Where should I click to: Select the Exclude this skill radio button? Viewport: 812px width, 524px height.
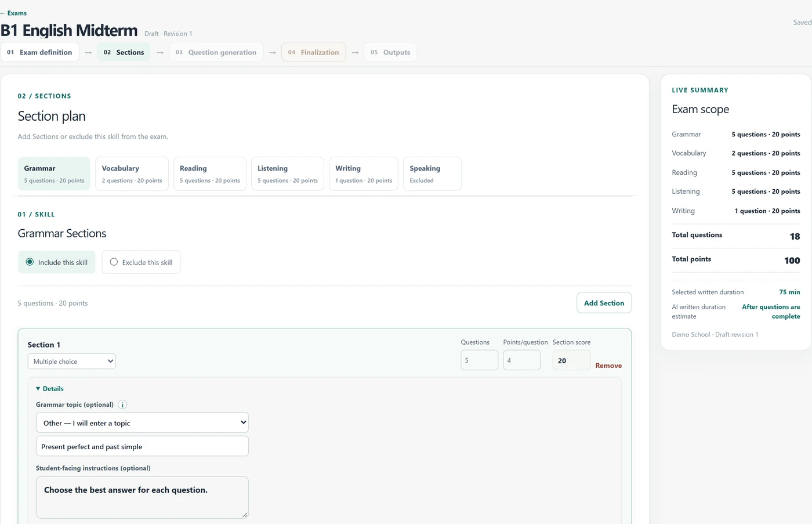tap(114, 262)
